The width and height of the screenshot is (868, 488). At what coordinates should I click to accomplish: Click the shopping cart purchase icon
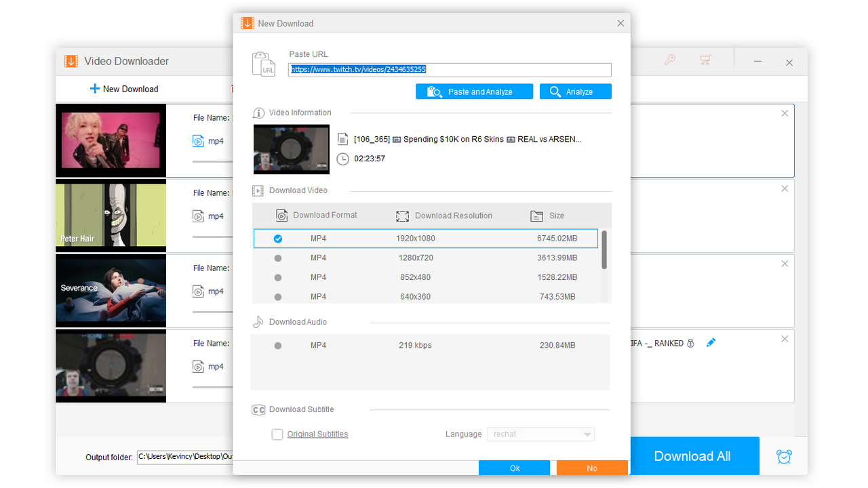click(705, 60)
